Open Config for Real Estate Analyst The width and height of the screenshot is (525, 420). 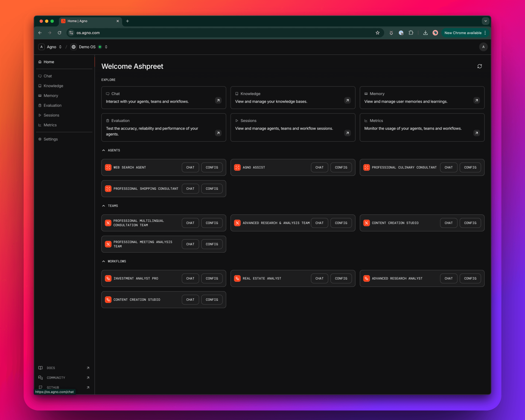(x=341, y=278)
